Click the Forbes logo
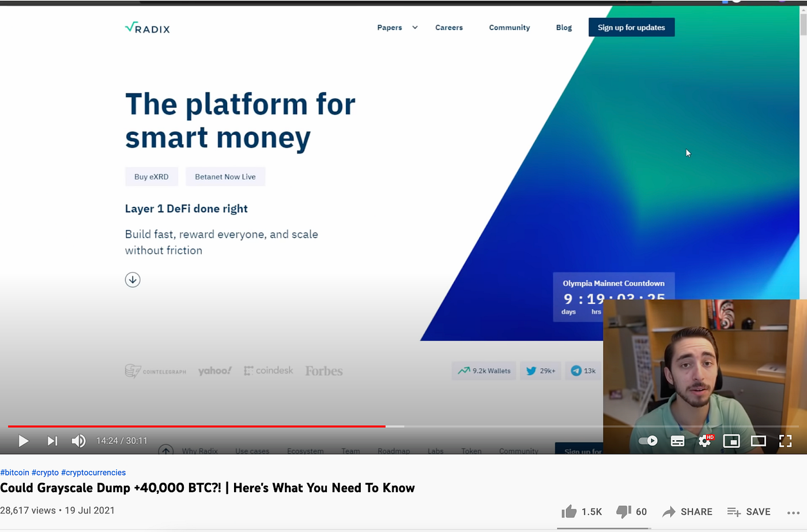The image size is (807, 532). (x=324, y=371)
